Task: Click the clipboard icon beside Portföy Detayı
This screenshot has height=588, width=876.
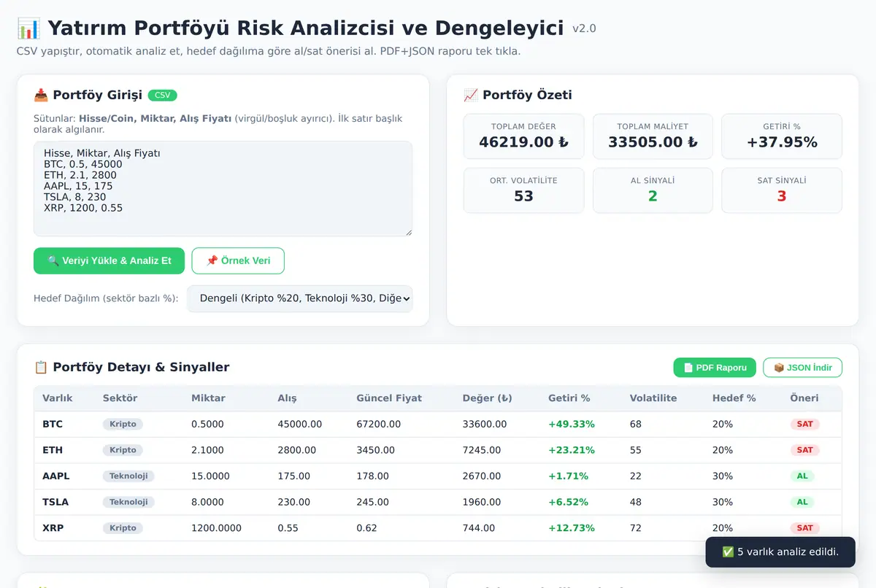Action: pyautogui.click(x=41, y=367)
